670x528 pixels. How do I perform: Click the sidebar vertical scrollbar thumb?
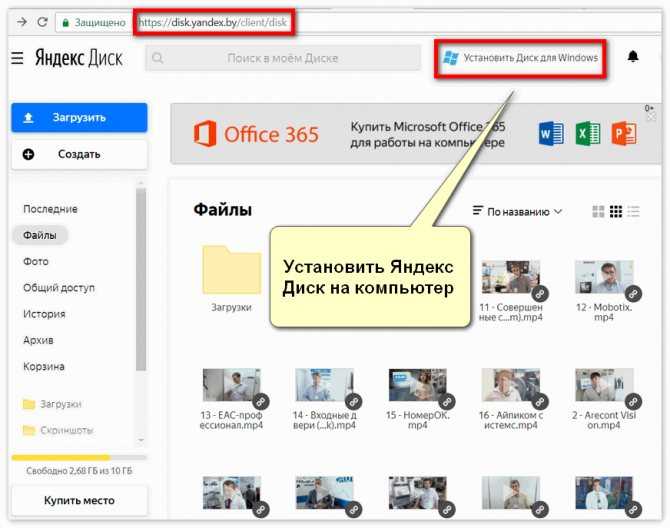pyautogui.click(x=141, y=280)
